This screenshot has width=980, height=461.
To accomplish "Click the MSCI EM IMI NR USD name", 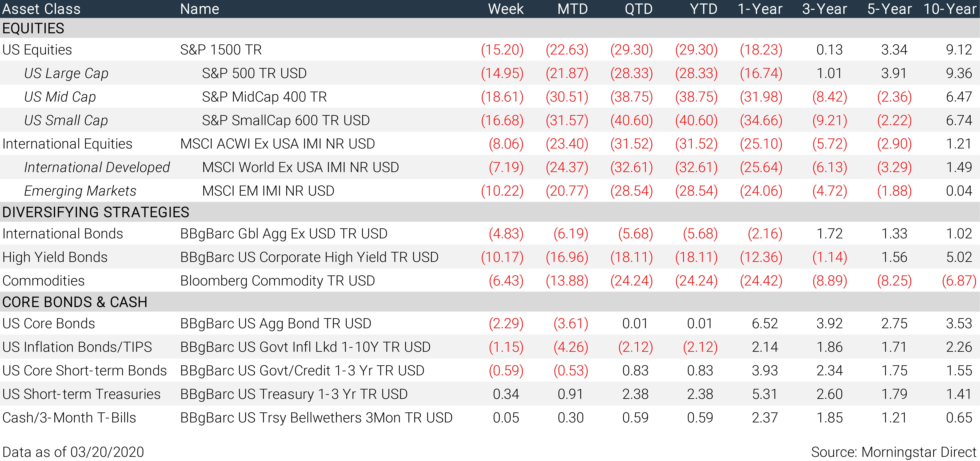I will tap(268, 191).
